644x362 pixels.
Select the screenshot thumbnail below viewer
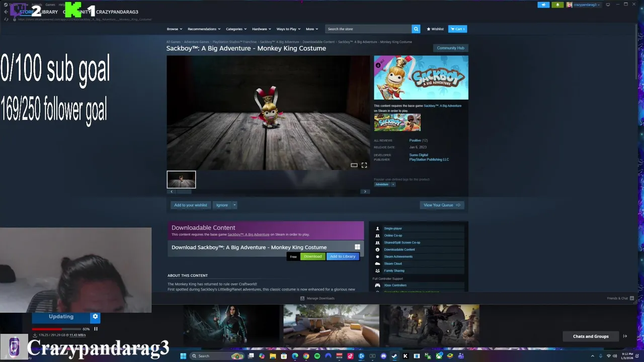[x=181, y=179]
